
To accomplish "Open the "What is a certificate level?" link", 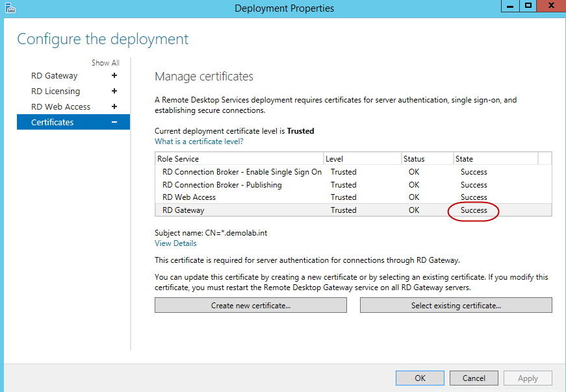I will tap(199, 141).
